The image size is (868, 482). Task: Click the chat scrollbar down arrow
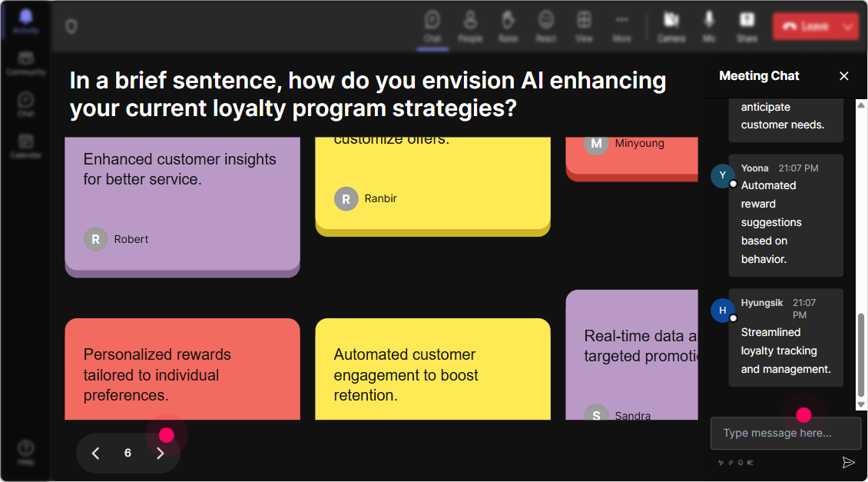pyautogui.click(x=861, y=405)
